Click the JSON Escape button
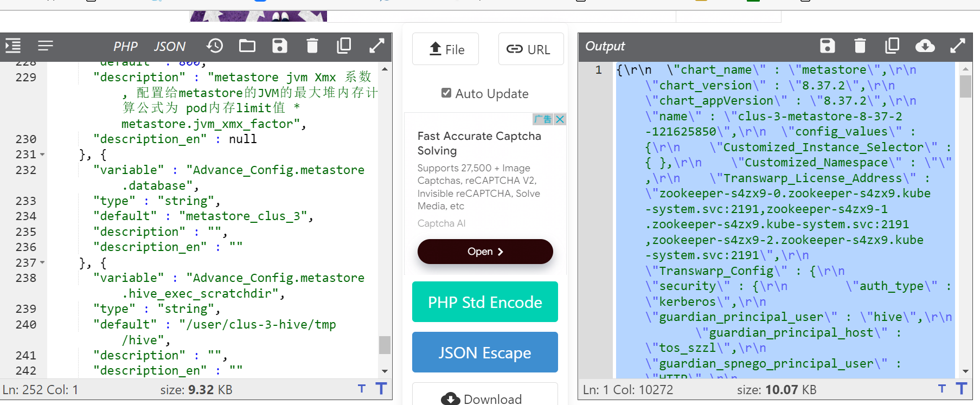The width and height of the screenshot is (980, 405). point(485,352)
